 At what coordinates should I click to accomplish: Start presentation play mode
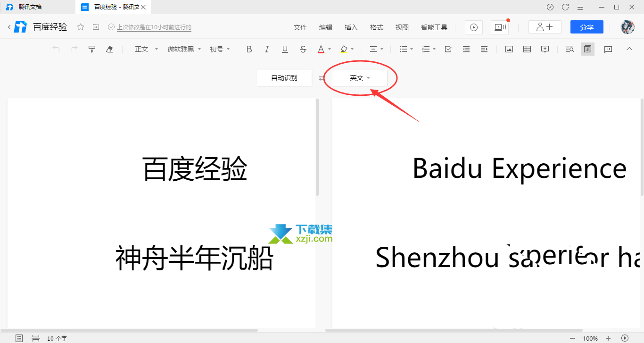pyautogui.click(x=474, y=27)
